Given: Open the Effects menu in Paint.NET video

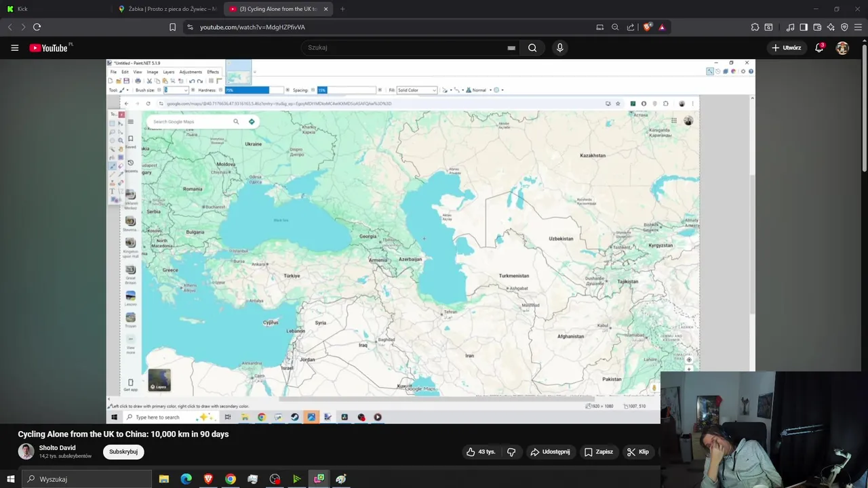Looking at the screenshot, I should click(x=213, y=72).
